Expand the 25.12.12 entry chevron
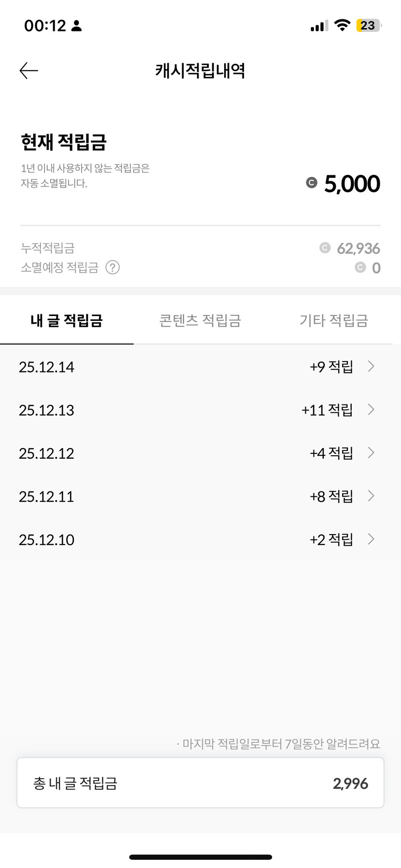The height and width of the screenshot is (868, 401). (371, 453)
